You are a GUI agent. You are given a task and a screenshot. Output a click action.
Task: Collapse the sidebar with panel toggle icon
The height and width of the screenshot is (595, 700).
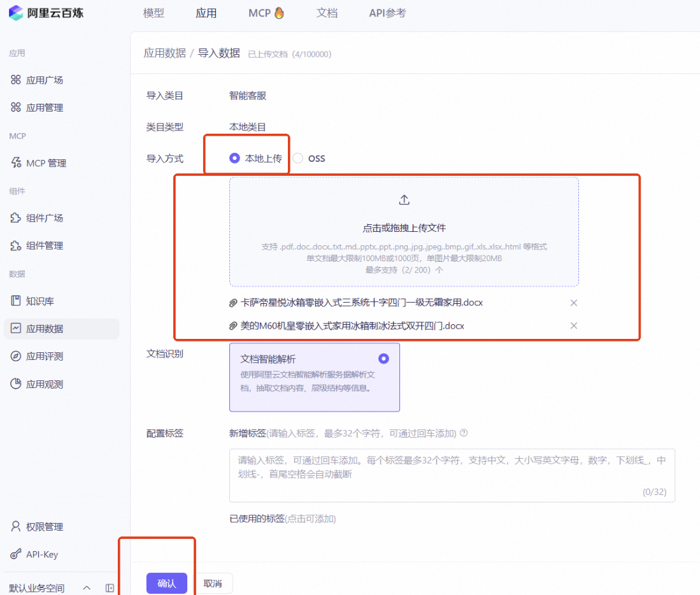coord(110,588)
